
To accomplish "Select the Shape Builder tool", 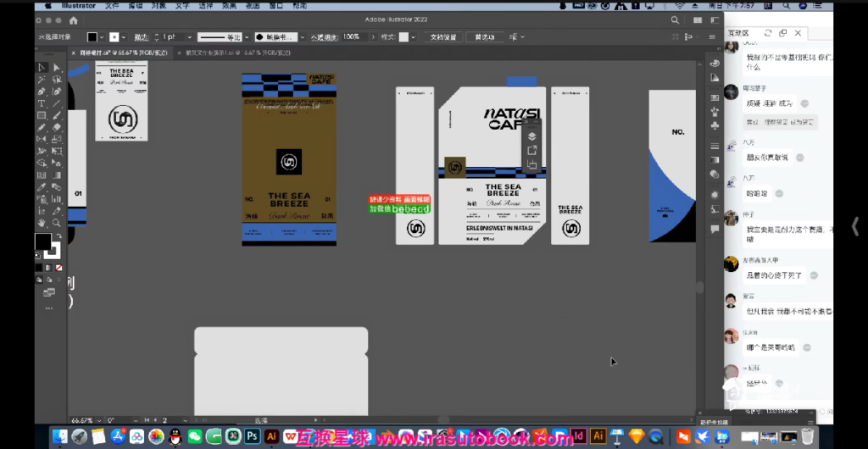I will point(42,164).
